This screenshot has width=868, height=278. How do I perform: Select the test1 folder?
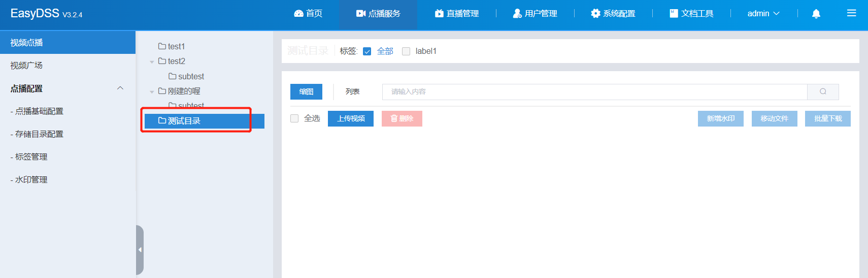(176, 46)
